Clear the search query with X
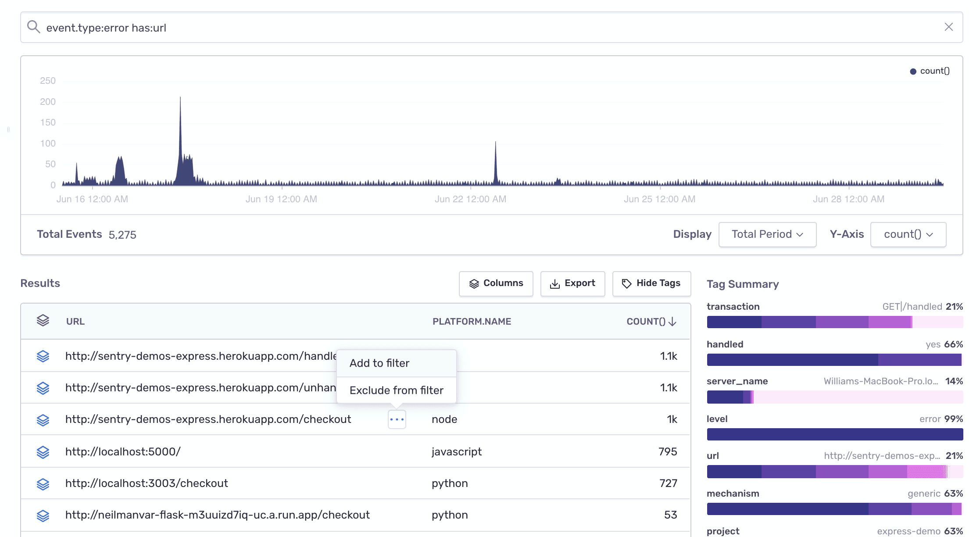The image size is (980, 537). [x=948, y=27]
